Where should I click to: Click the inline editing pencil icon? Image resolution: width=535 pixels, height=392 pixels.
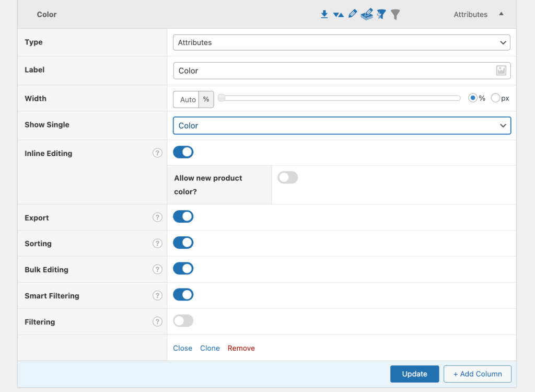[353, 14]
